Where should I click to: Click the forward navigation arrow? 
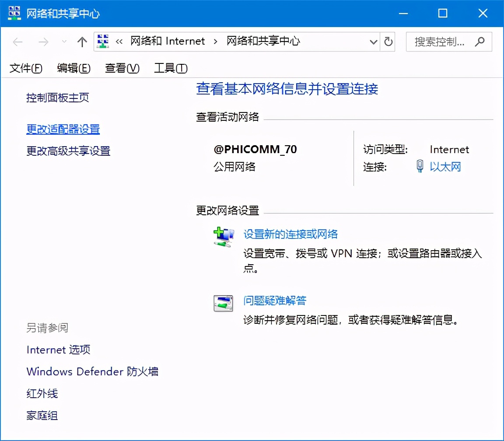pos(43,42)
